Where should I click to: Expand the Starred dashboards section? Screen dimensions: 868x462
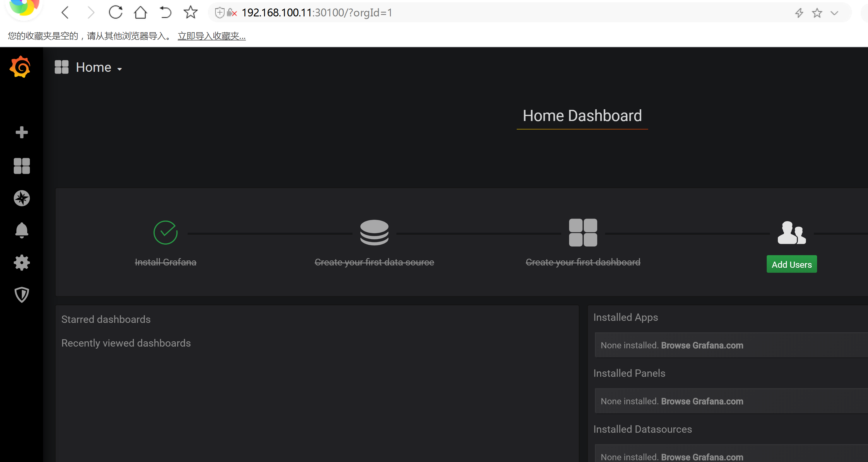pyautogui.click(x=106, y=319)
